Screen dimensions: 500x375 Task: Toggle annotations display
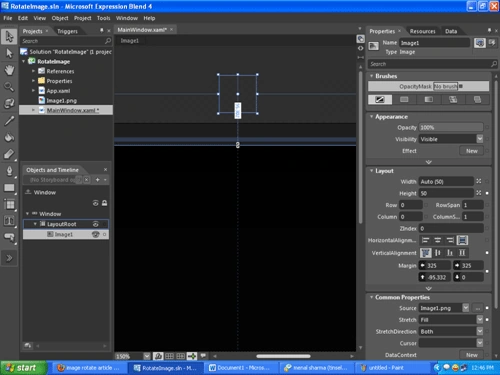coord(203,356)
